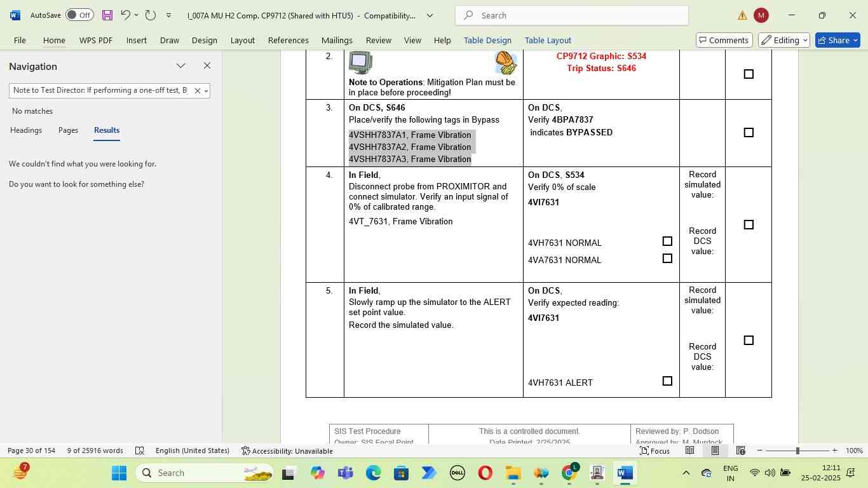Image resolution: width=868 pixels, height=488 pixels.
Task: Open Accessibility: Unavailable status
Action: pyautogui.click(x=287, y=451)
